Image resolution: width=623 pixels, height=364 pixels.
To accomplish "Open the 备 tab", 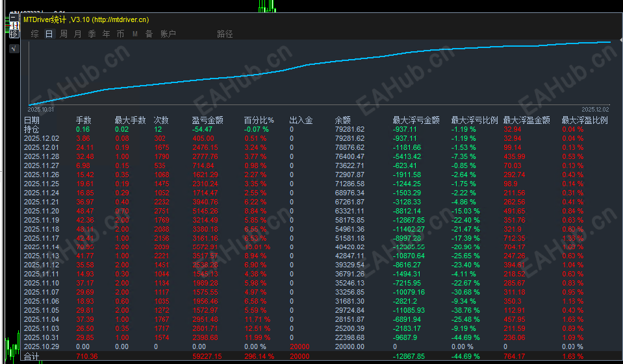I will click(149, 34).
